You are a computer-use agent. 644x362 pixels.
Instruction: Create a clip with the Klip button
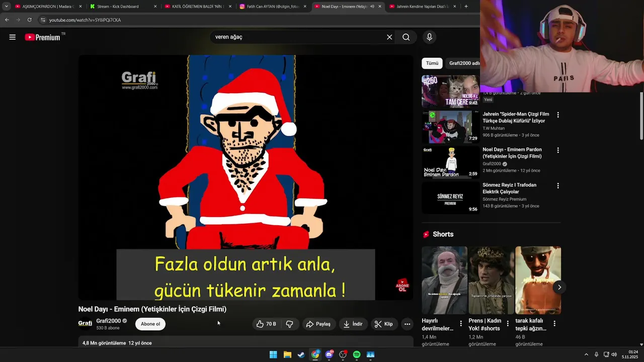click(x=384, y=324)
